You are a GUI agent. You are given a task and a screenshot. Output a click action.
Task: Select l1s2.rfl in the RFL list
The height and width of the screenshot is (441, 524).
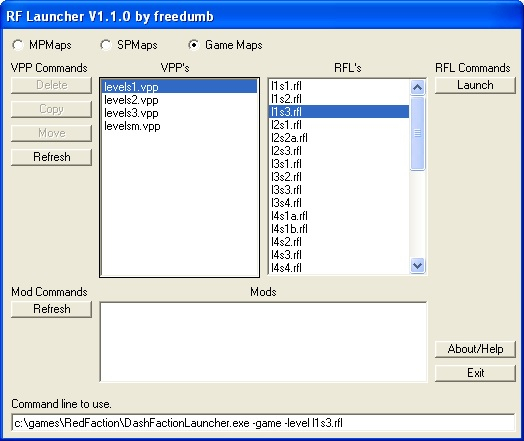339,99
